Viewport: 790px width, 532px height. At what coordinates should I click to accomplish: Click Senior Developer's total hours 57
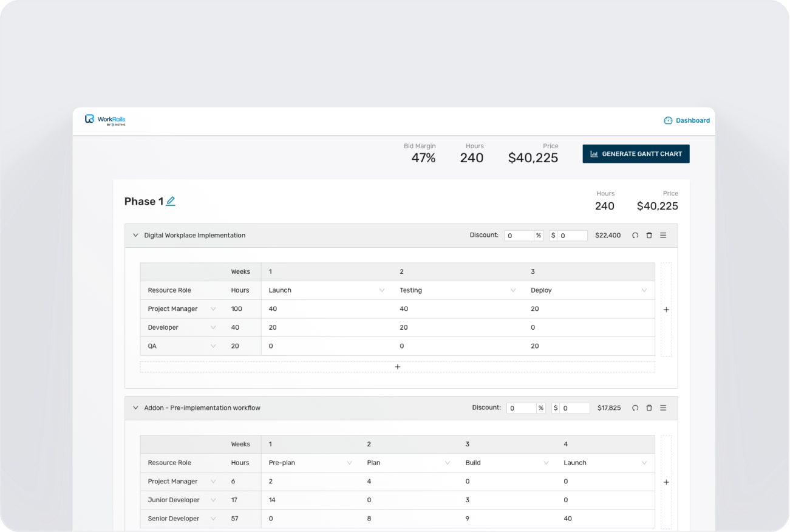click(x=235, y=519)
